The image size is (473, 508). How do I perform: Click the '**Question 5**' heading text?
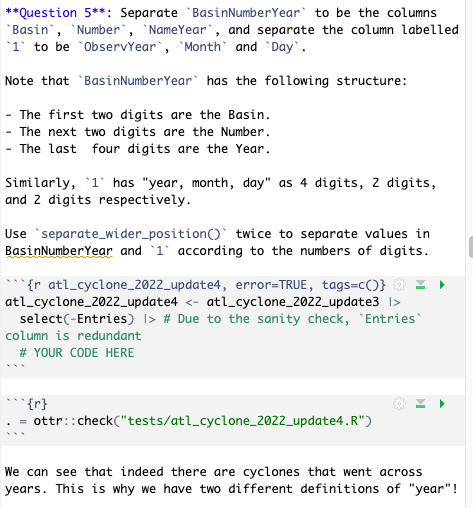click(56, 13)
